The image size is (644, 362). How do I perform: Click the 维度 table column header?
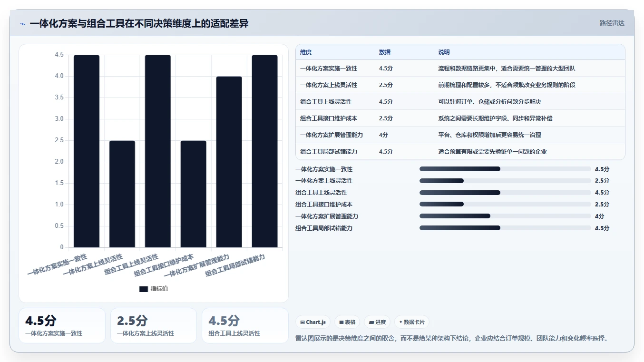[x=306, y=52]
